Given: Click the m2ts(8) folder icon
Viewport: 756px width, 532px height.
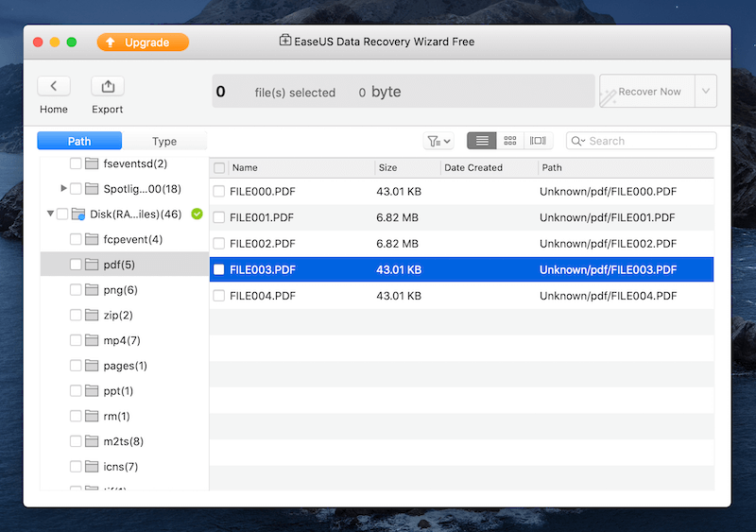Looking at the screenshot, I should 92,441.
